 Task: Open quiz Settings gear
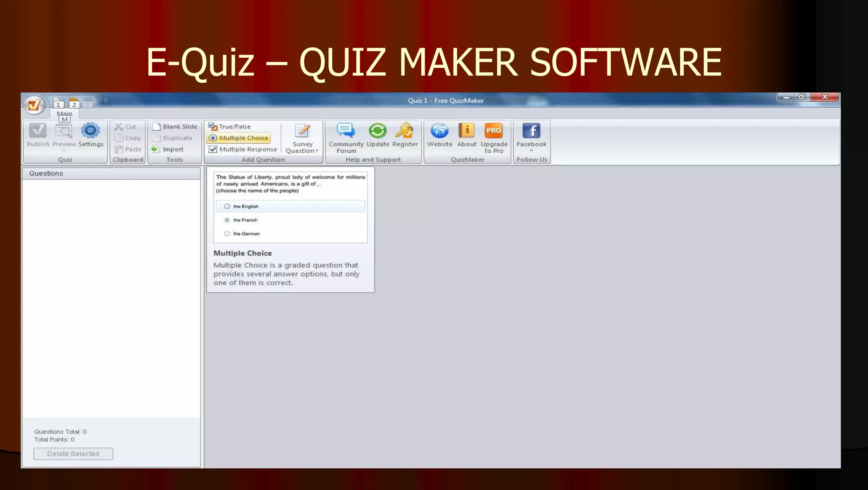[x=91, y=135]
